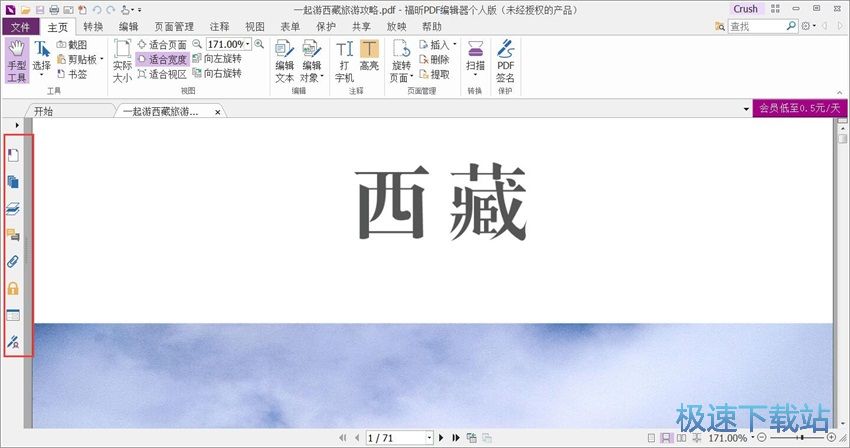Click Edit Text (编辑文本) tool
Viewport: 850px width, 448px height.
284,61
